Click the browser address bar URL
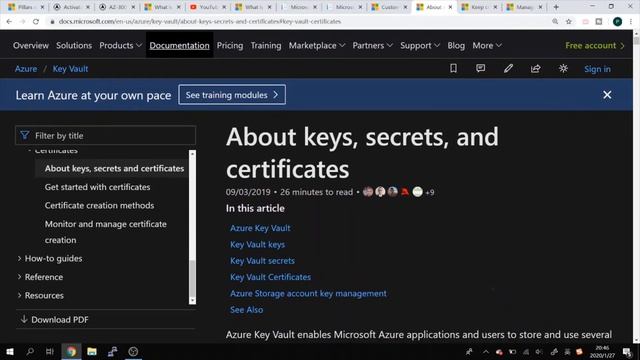The height and width of the screenshot is (360, 640). [x=200, y=21]
